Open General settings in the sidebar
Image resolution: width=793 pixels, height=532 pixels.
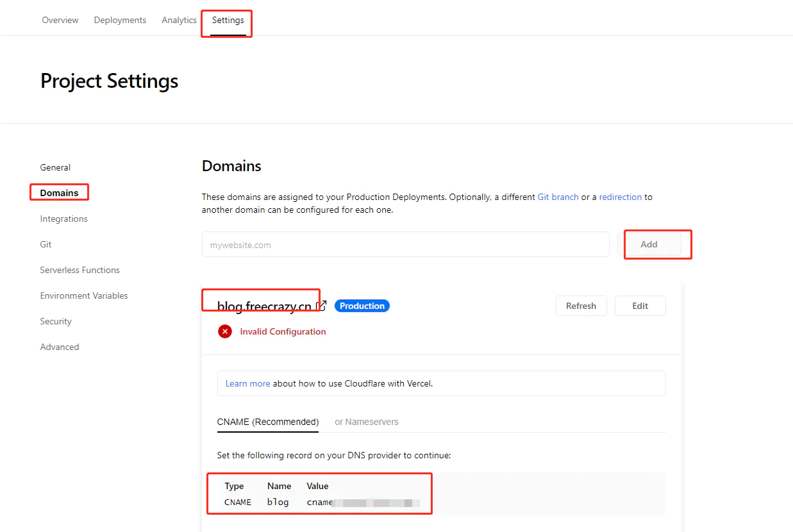click(x=55, y=167)
